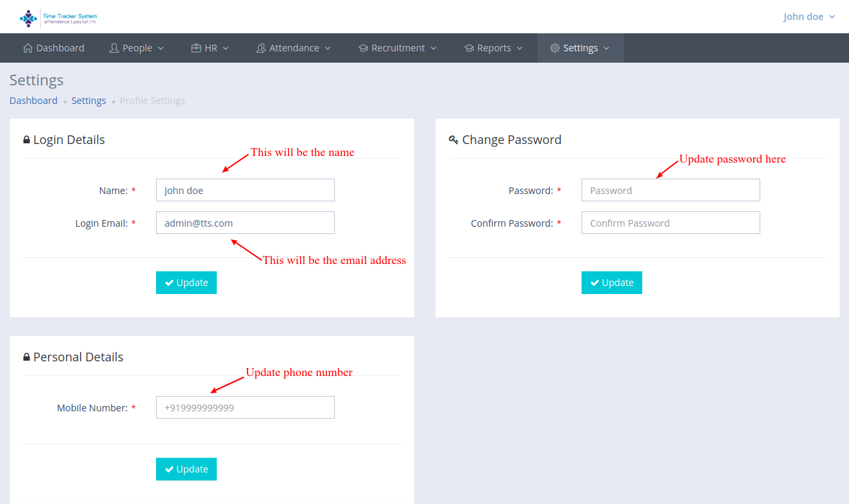Image resolution: width=849 pixels, height=504 pixels.
Task: Click the Recruitment graduation cap icon
Action: [x=363, y=48]
